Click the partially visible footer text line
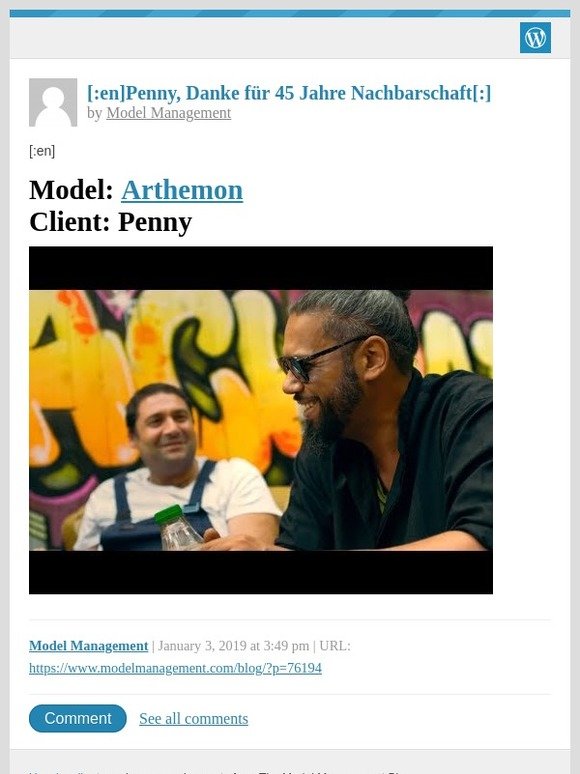The image size is (580, 774). point(217,771)
